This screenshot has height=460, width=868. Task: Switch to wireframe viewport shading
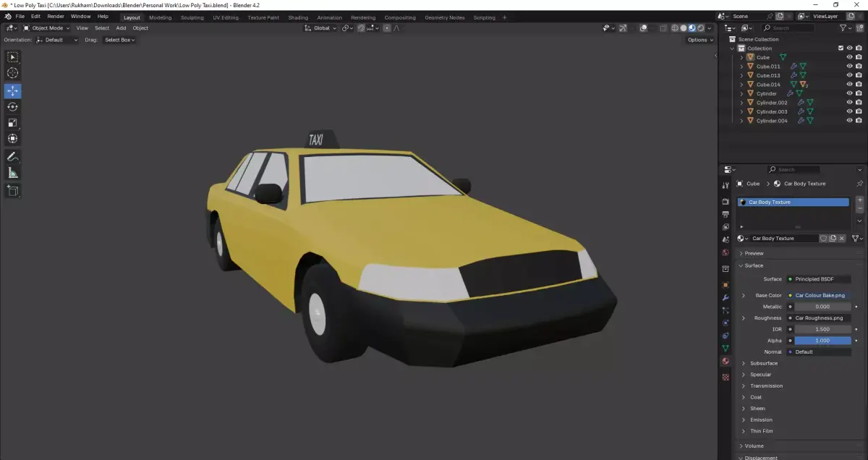[x=675, y=28]
